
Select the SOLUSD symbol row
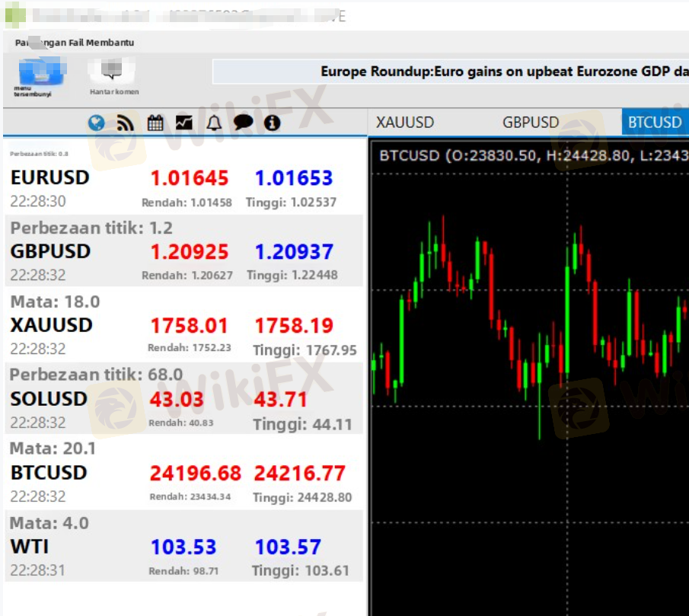tap(183, 398)
